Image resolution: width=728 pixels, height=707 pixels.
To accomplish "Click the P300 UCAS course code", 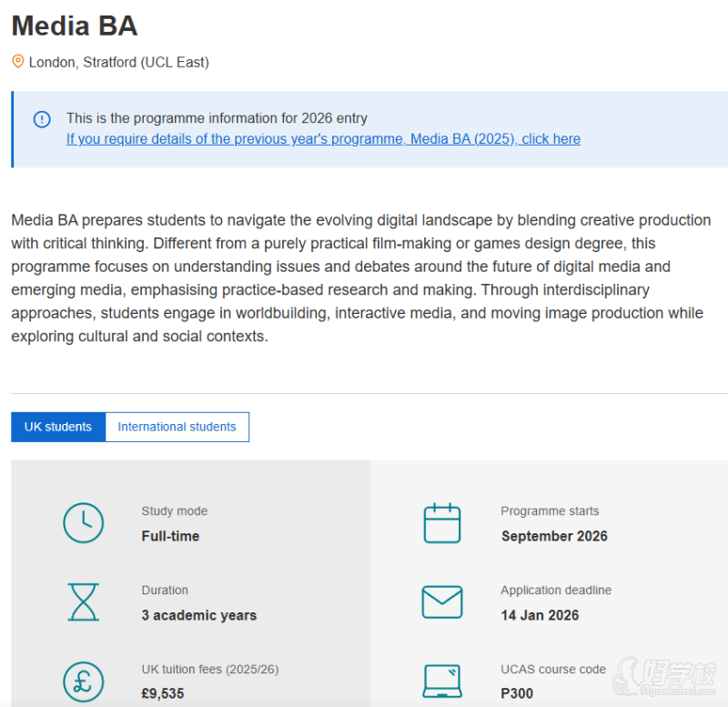I will 517,693.
